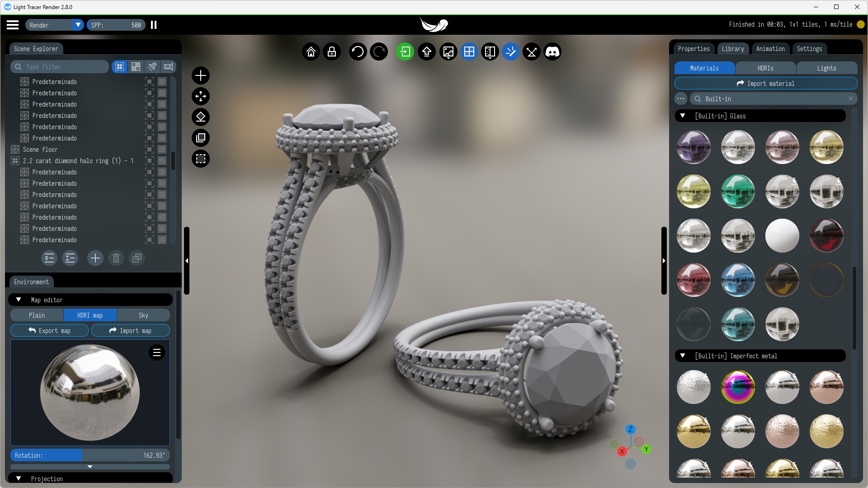The image size is (868, 488).
Task: Select the move/pan tool icon
Action: click(201, 96)
